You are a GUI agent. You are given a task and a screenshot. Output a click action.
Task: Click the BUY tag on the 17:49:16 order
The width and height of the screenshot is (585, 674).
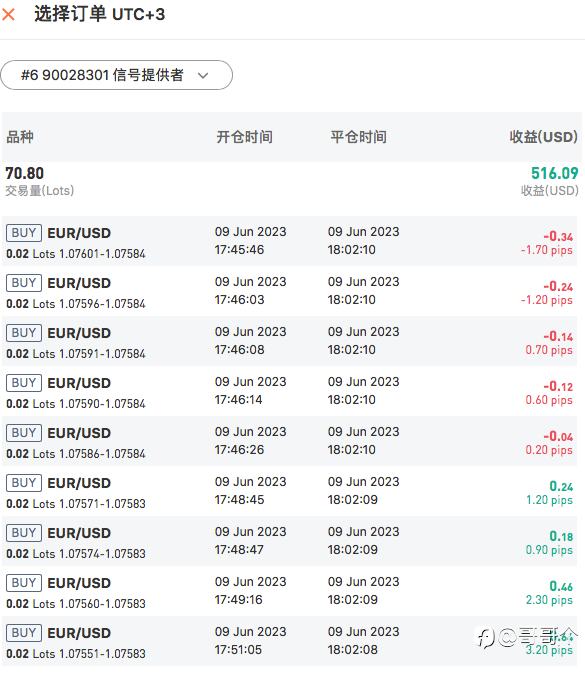pos(24,583)
